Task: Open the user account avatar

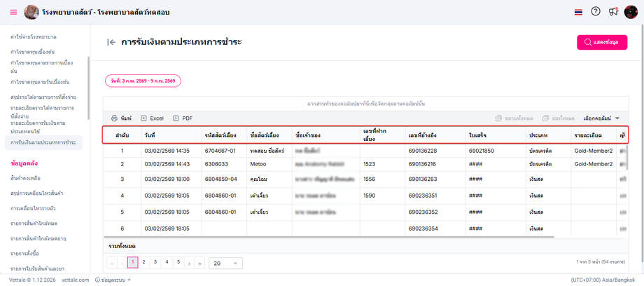Action: 631,12
